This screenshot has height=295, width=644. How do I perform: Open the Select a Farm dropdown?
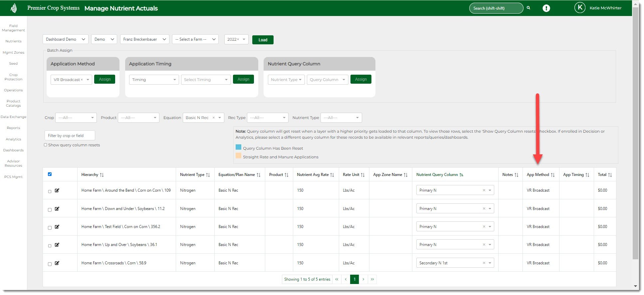pos(195,39)
